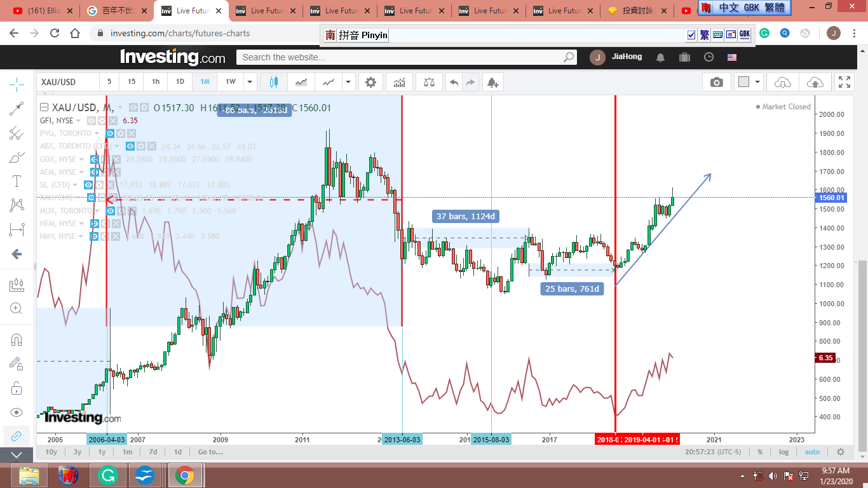Open the Indicators chart icon
This screenshot has width=868, height=488.
(400, 82)
